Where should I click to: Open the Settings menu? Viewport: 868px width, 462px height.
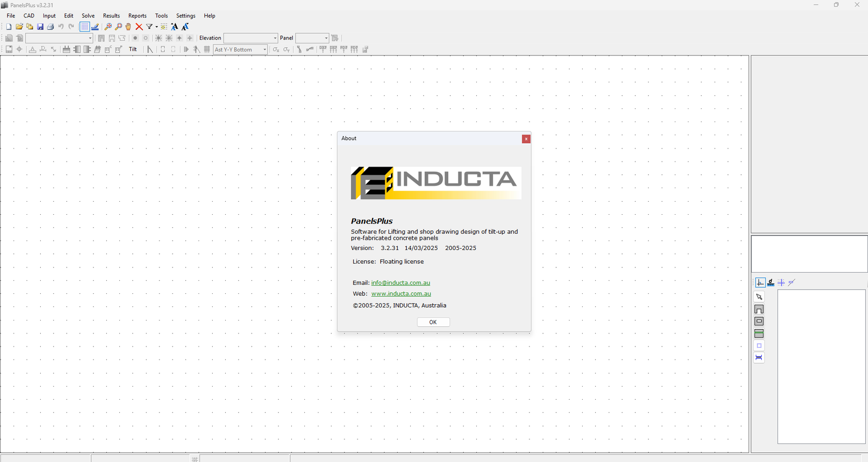(186, 16)
